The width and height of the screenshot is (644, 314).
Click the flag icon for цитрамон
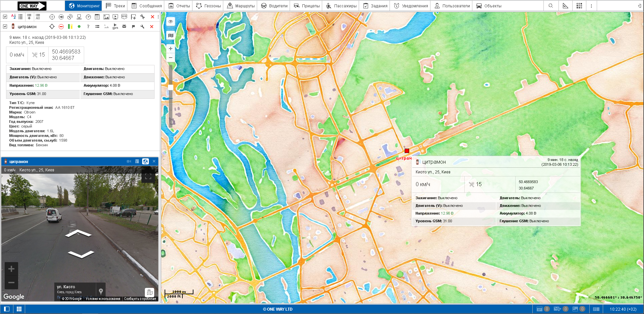pos(133,26)
